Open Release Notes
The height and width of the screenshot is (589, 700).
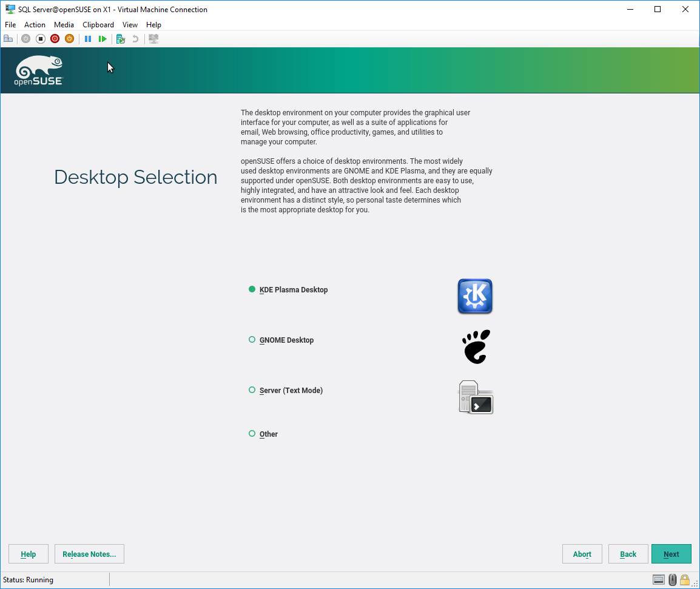pos(89,554)
